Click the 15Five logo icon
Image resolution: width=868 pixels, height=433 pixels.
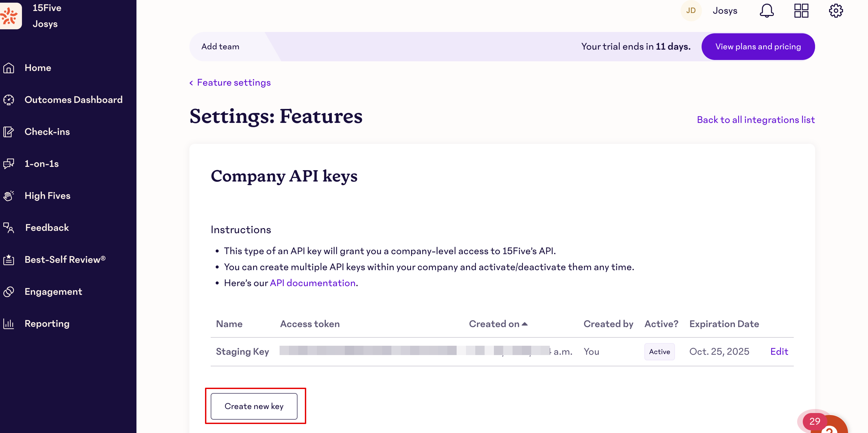pos(10,16)
